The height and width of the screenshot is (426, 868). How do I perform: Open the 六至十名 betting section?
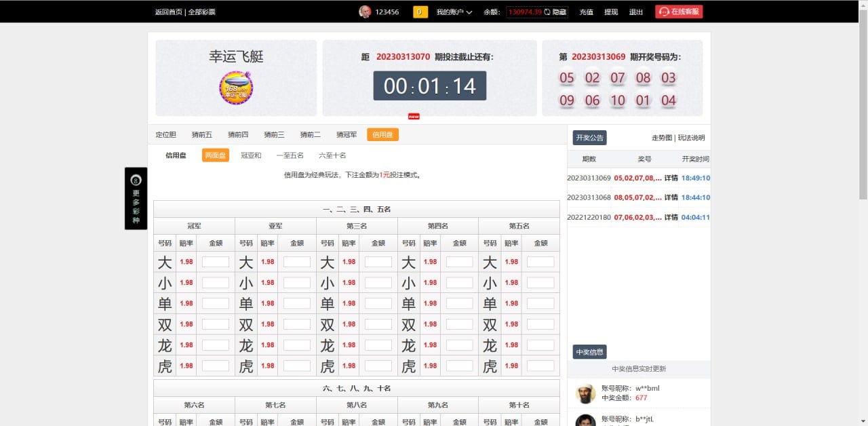click(x=333, y=155)
